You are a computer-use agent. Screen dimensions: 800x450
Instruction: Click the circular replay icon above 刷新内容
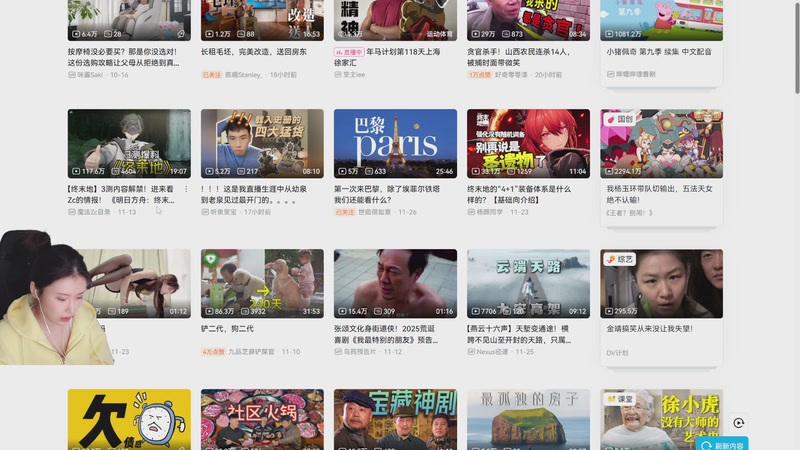(738, 423)
